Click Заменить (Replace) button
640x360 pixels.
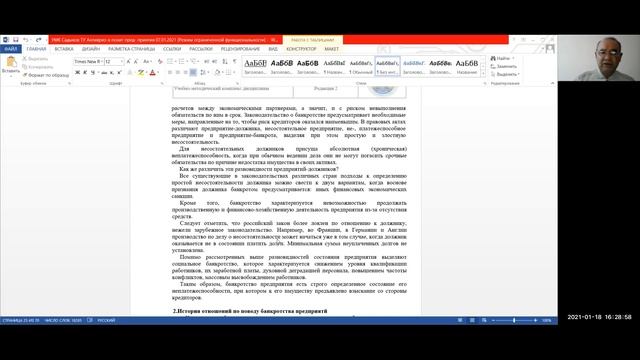pyautogui.click(x=504, y=67)
